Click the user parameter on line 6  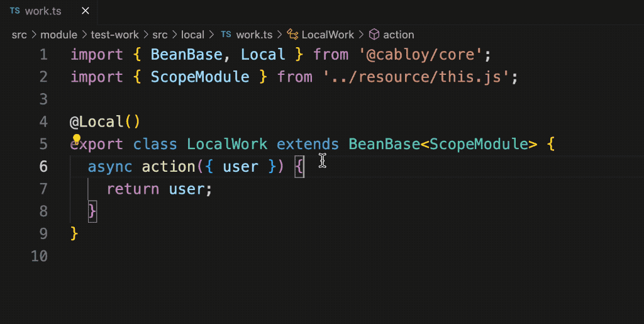point(241,166)
